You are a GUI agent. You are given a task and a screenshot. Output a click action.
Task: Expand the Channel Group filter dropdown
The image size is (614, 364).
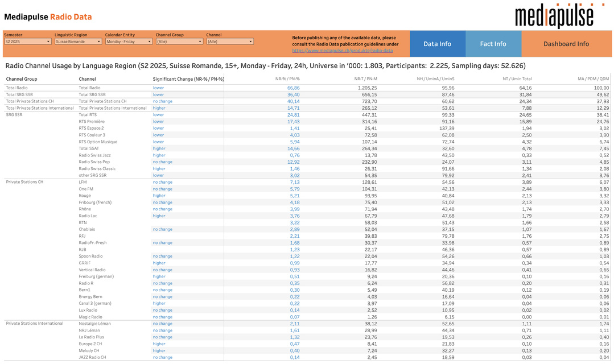tap(179, 42)
